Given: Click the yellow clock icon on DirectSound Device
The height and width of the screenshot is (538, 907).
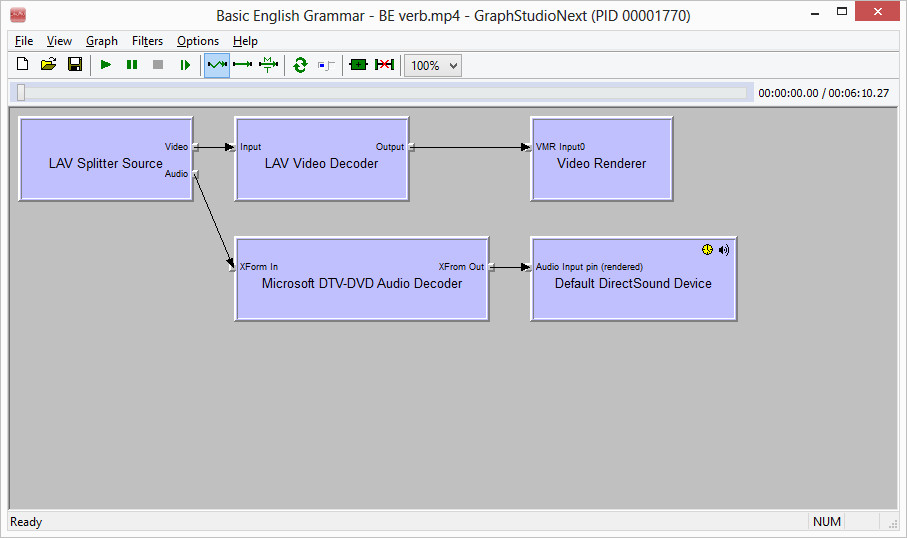Looking at the screenshot, I should [x=707, y=249].
